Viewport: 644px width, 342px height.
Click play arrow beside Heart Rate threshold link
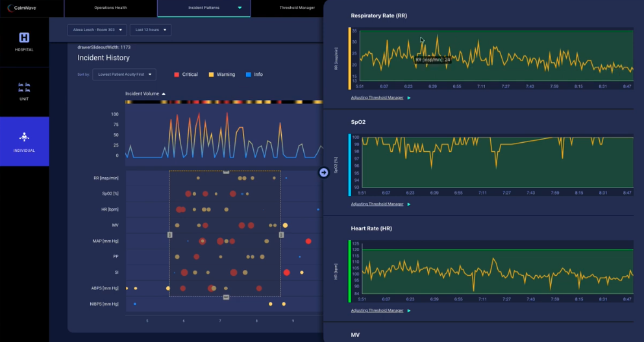coord(409,311)
